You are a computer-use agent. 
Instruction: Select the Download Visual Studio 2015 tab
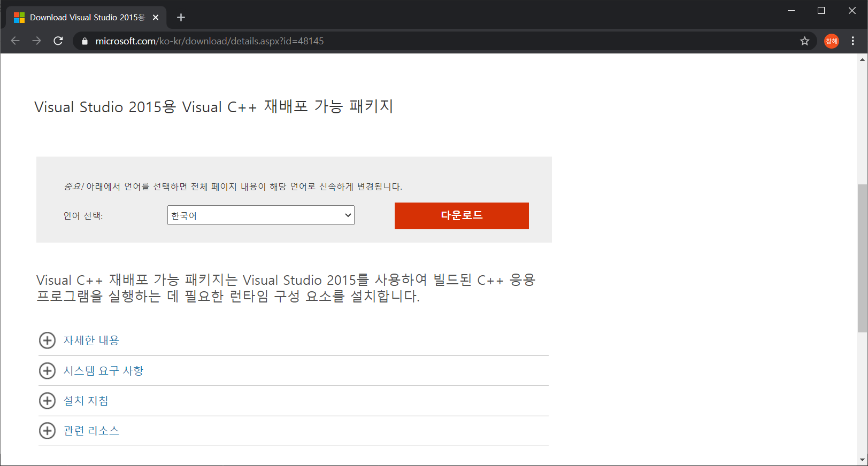(x=86, y=18)
